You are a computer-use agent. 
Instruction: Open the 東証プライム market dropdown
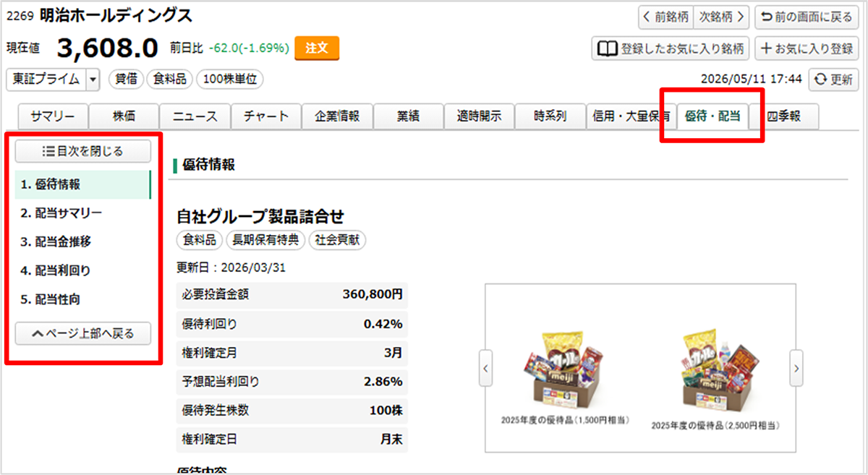pyautogui.click(x=53, y=80)
